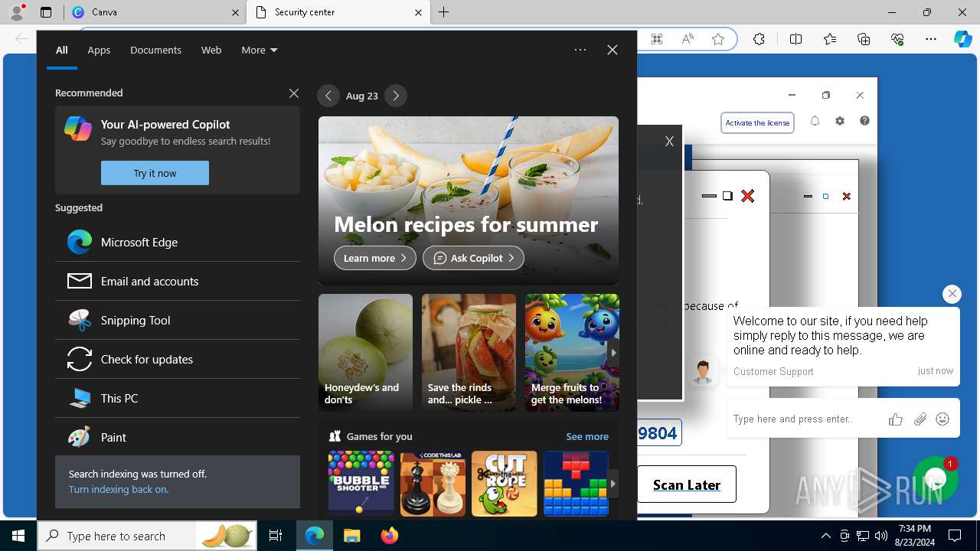The height and width of the screenshot is (551, 980).
Task: Show hidden system tray icons
Action: [825, 536]
